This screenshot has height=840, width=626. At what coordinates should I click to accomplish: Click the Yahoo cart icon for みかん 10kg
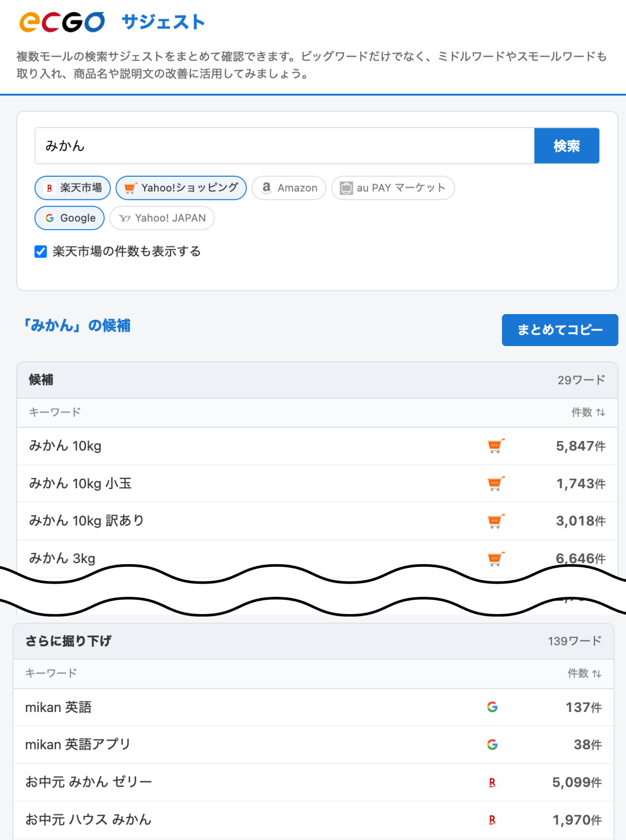(495, 446)
